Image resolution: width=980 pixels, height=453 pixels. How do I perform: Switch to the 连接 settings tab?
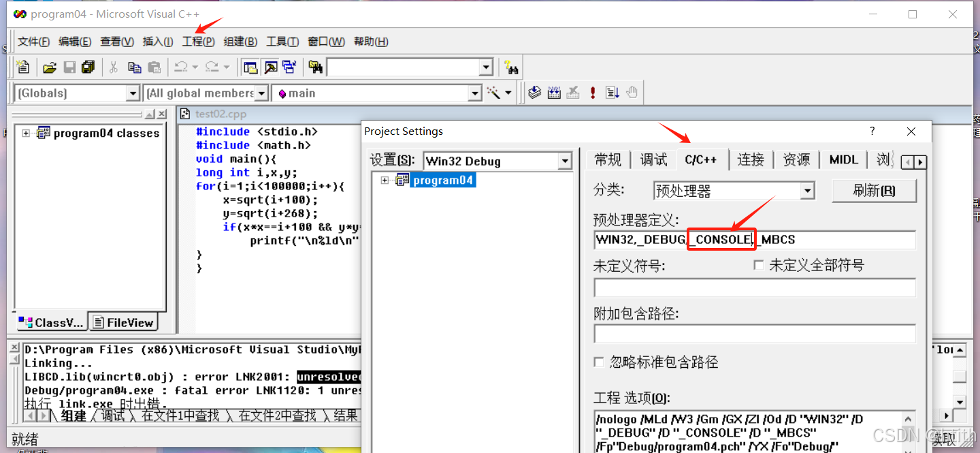(751, 160)
